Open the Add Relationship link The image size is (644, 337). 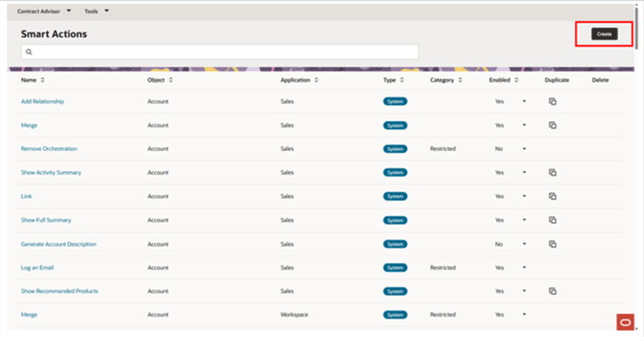pos(42,102)
